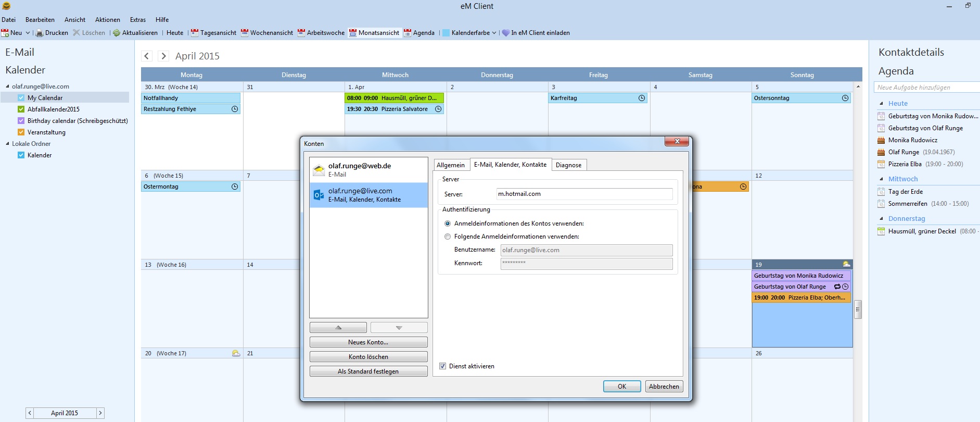The width and height of the screenshot is (980, 422).
Task: Click the Server input field
Action: pyautogui.click(x=584, y=194)
